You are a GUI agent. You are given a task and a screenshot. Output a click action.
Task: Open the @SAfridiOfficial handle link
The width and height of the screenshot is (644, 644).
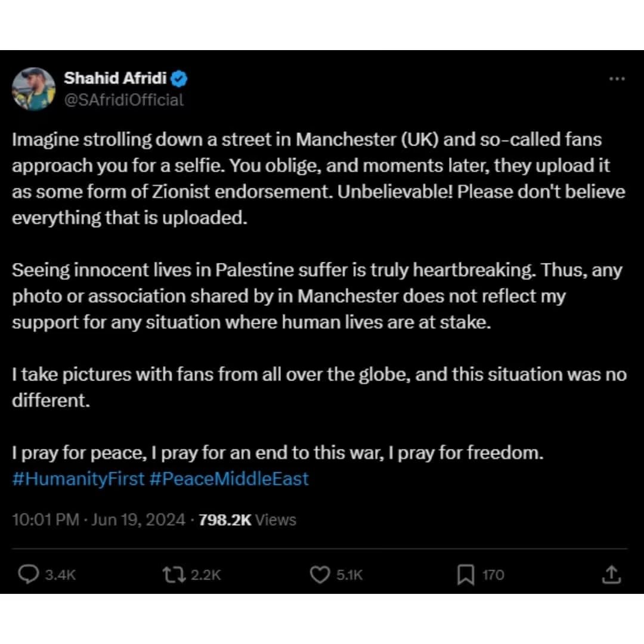pos(123,100)
